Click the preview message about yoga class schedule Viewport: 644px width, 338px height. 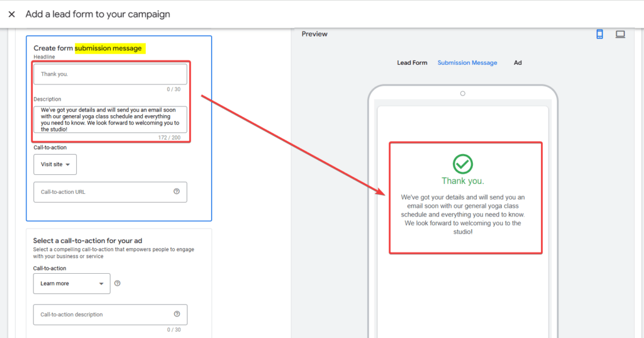(463, 215)
